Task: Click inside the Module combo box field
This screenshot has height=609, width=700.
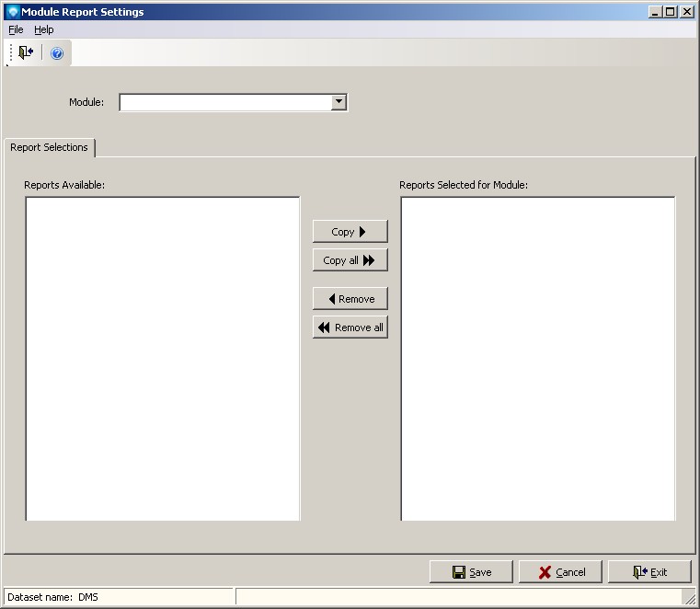Action: pyautogui.click(x=224, y=102)
